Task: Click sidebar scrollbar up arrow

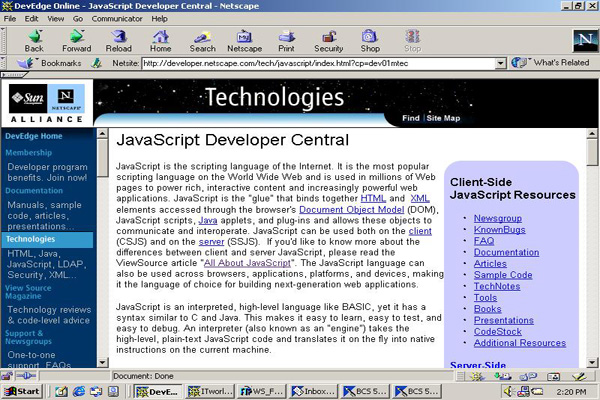Action: [x=102, y=134]
